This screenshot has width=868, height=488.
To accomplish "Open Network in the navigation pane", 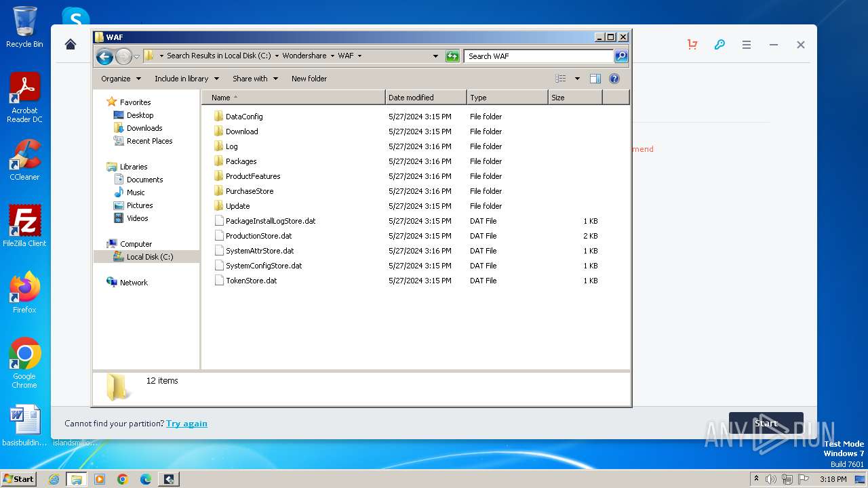I will (134, 283).
